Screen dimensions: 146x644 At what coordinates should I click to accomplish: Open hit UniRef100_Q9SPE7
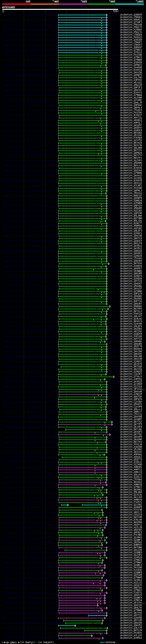pos(131,268)
